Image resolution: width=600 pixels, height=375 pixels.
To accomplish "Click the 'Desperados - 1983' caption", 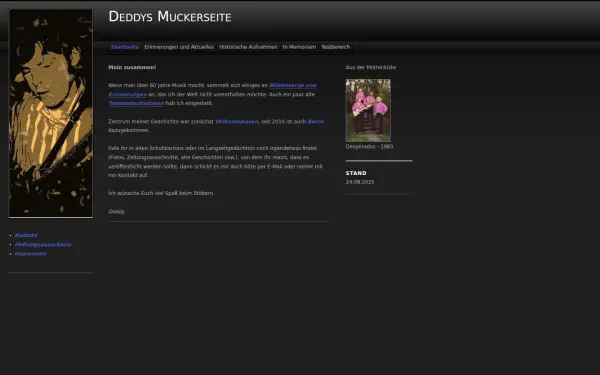I will click(x=369, y=147).
